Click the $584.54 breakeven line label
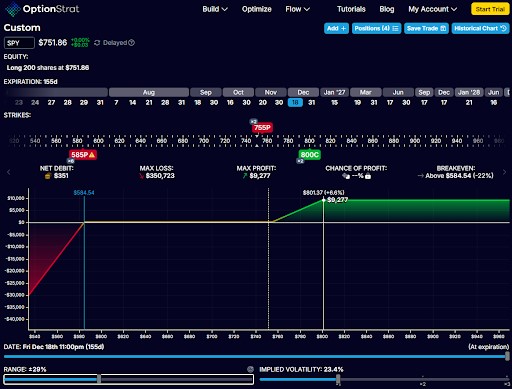This screenshot has height=389, width=512. 84,193
